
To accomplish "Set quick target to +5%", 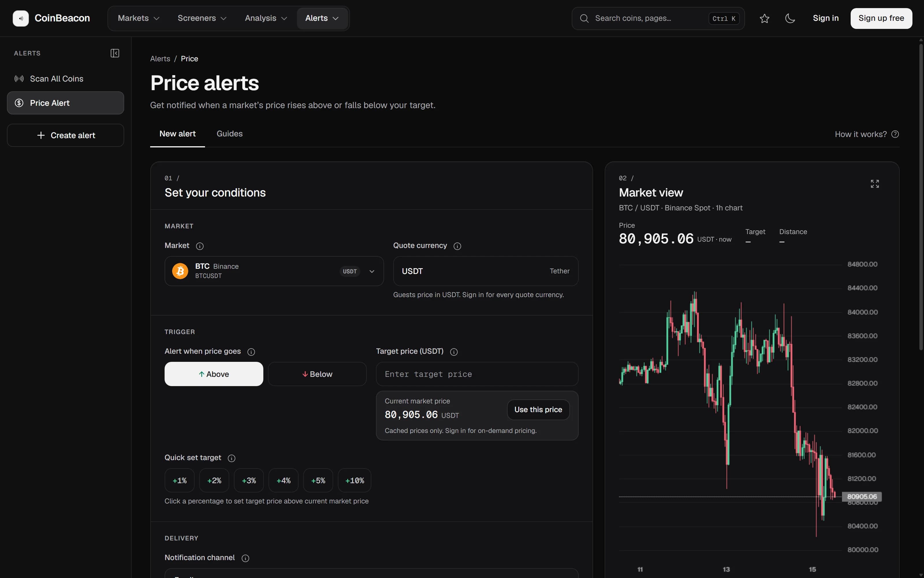I will pos(318,481).
